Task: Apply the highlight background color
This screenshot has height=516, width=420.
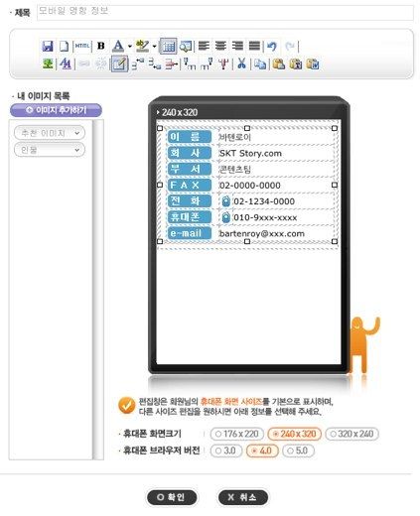Action: [142, 46]
